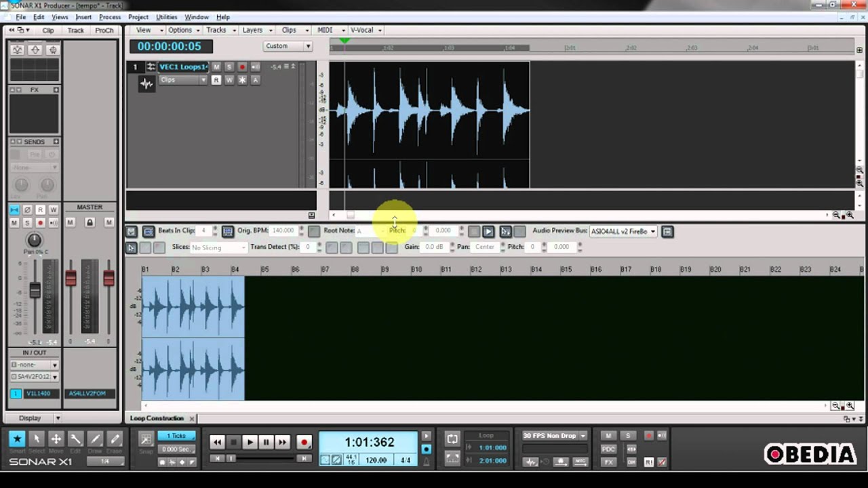Select the Smart tool

click(x=17, y=439)
